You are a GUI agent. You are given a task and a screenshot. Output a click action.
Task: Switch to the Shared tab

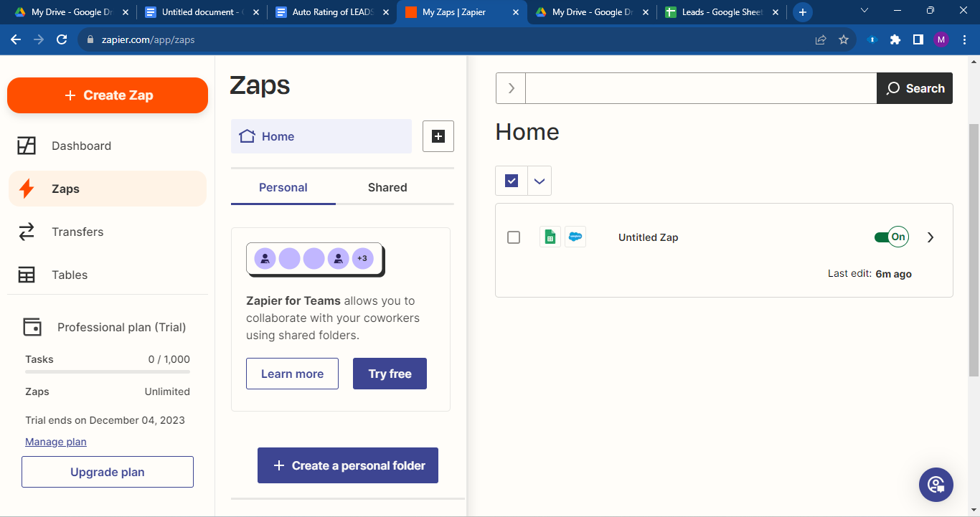pos(387,187)
